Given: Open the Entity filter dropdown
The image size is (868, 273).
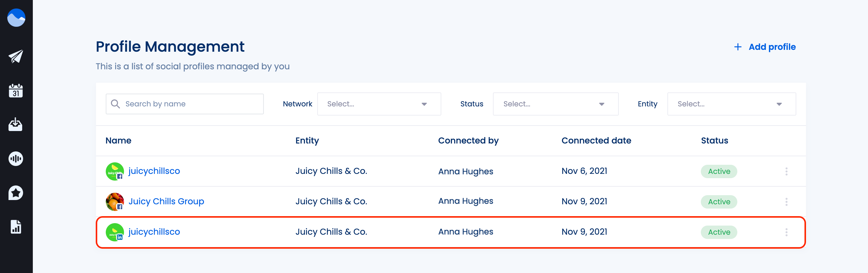Looking at the screenshot, I should pyautogui.click(x=732, y=104).
